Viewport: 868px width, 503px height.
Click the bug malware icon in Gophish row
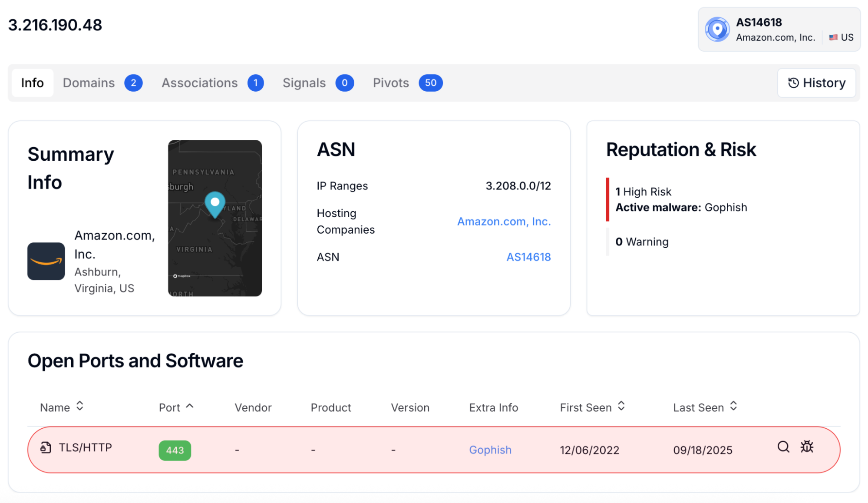pyautogui.click(x=807, y=447)
